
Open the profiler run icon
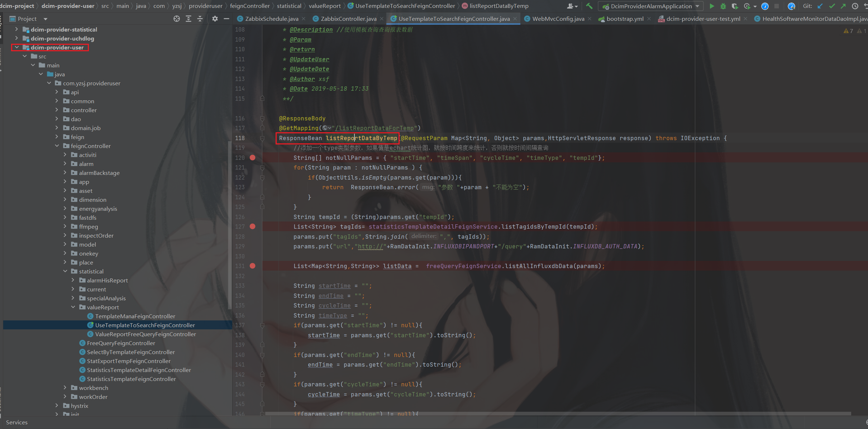pos(747,6)
